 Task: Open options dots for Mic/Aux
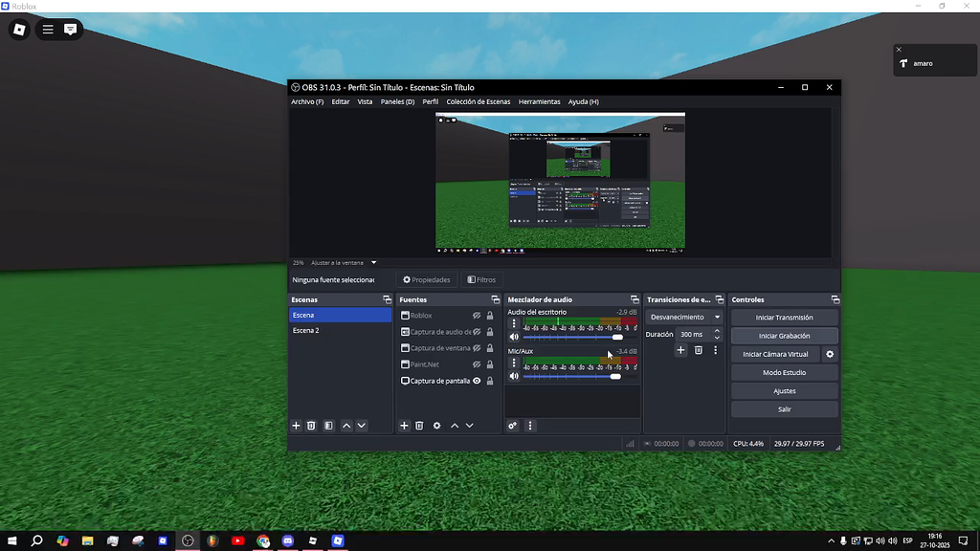pos(514,363)
